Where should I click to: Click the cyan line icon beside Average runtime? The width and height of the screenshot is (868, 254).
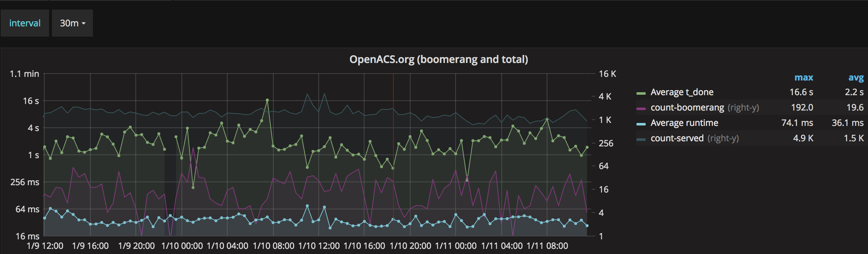(x=641, y=123)
